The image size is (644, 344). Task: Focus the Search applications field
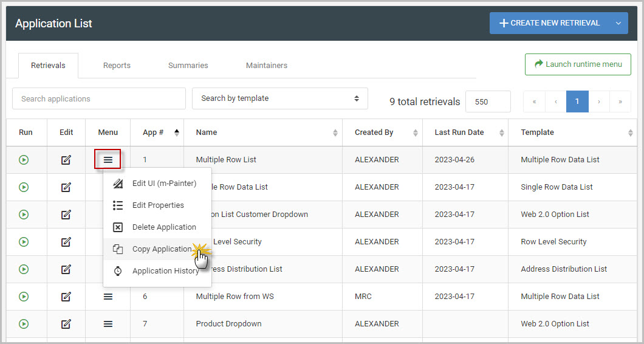[98, 98]
